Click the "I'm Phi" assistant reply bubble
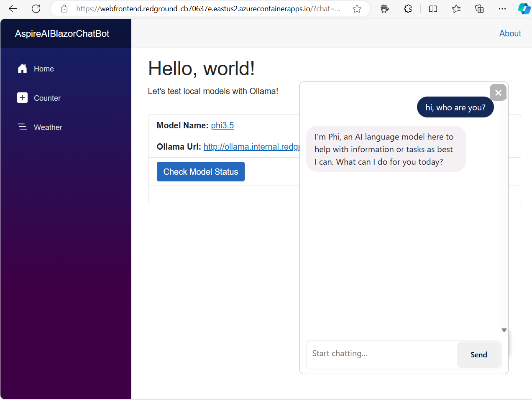The width and height of the screenshot is (532, 400). tap(386, 149)
